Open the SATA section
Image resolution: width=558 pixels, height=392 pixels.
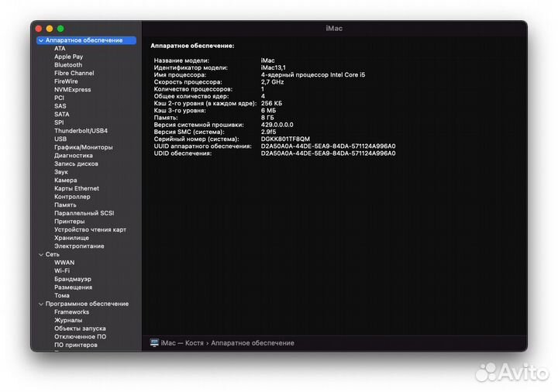[61, 114]
